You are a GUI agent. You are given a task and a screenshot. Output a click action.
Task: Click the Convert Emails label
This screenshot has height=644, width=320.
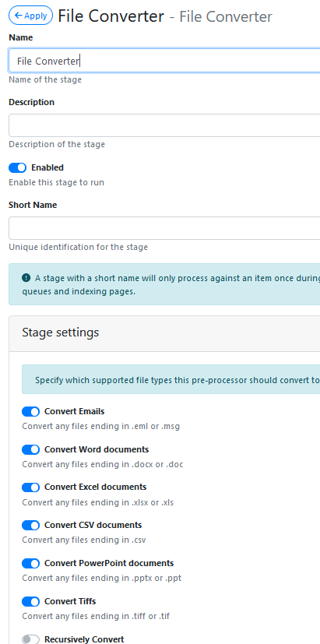pyautogui.click(x=74, y=411)
